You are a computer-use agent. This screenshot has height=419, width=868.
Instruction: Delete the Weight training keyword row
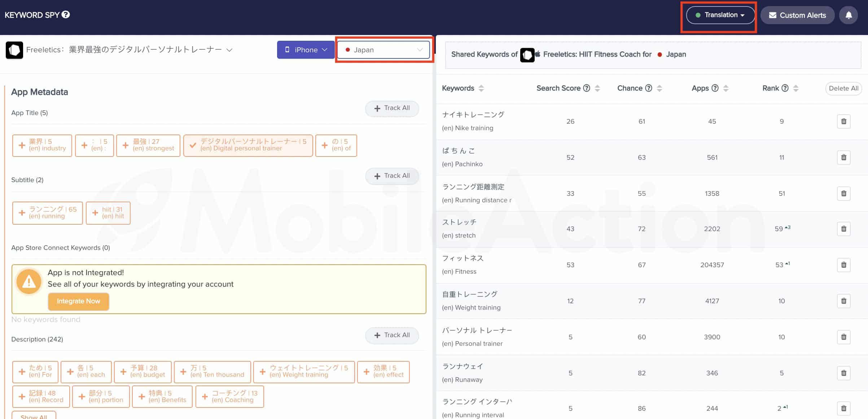coord(843,301)
